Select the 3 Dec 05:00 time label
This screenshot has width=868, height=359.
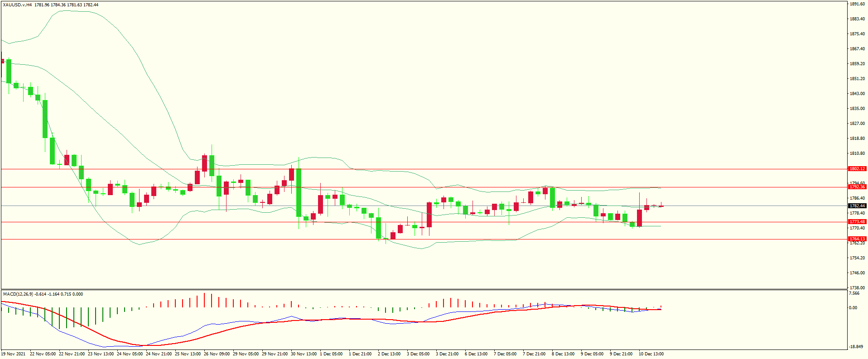pos(418,354)
